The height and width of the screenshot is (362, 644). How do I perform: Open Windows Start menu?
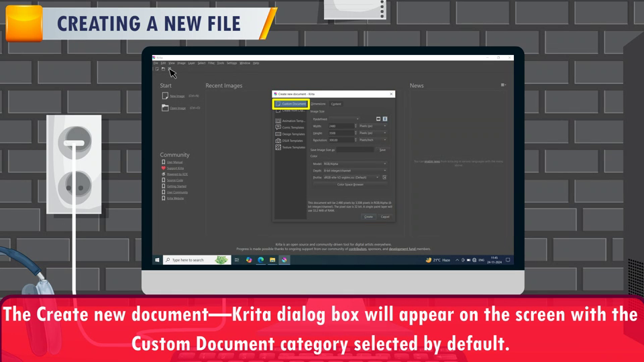(x=157, y=260)
